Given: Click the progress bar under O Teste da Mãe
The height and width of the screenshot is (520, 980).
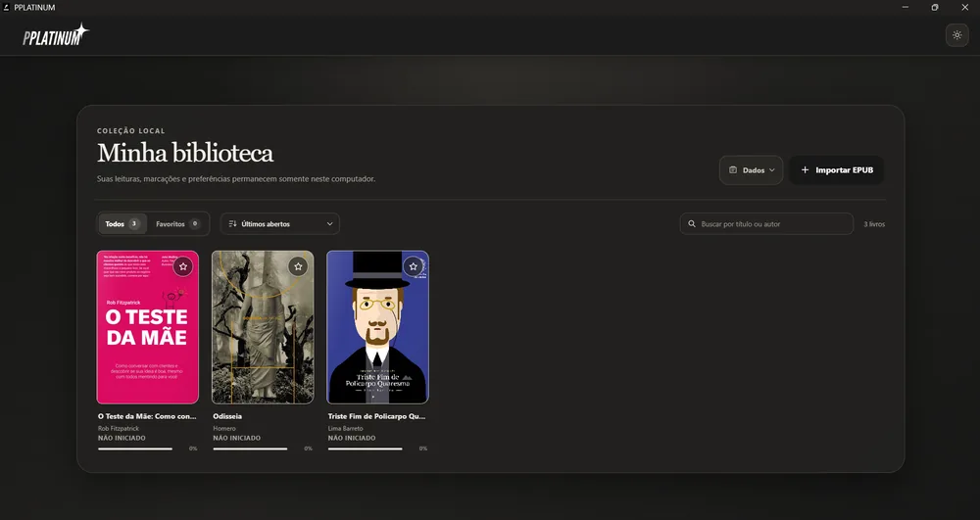Looking at the screenshot, I should (x=135, y=449).
